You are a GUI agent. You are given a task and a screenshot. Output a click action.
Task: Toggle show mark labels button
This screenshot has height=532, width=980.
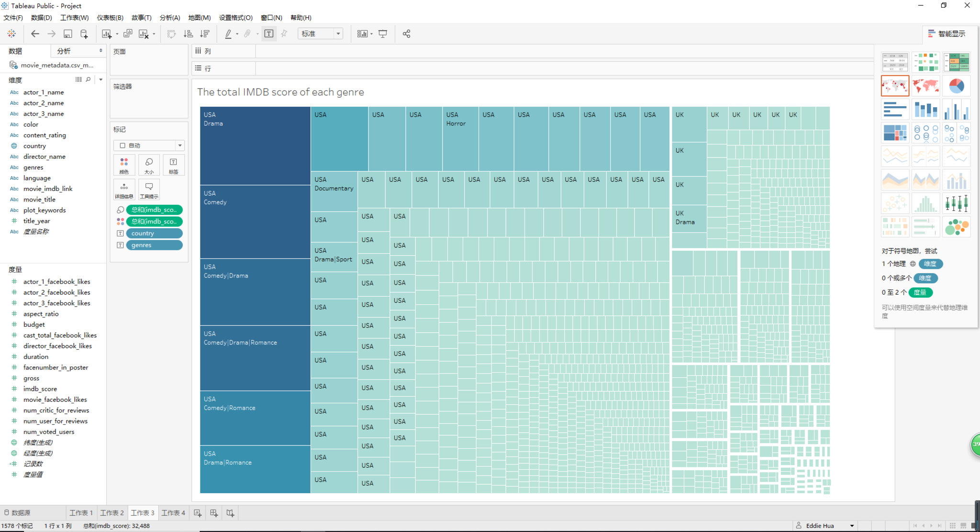(x=269, y=33)
